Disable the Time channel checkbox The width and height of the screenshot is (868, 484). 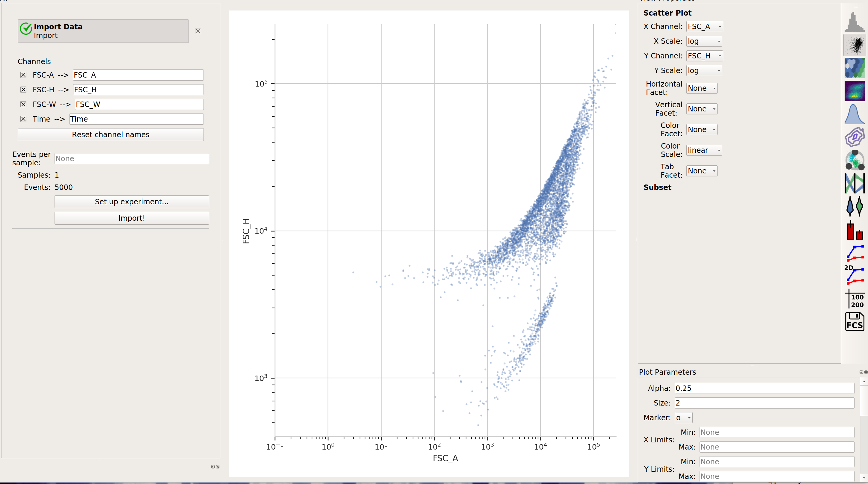pyautogui.click(x=23, y=119)
